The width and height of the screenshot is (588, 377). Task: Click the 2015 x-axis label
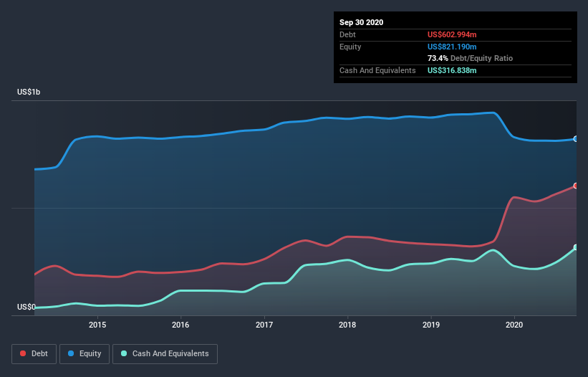pos(97,325)
